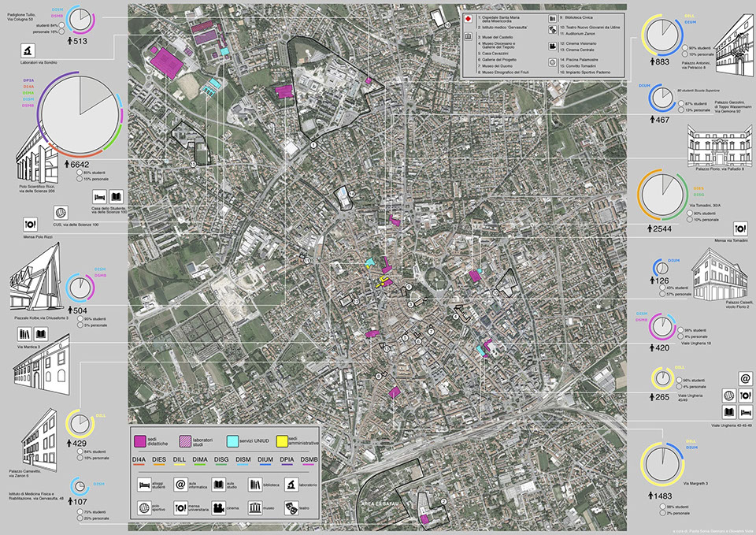Click 'Ospedale Santa Maria della Misericordia' list entry
The image size is (756, 535).
pyautogui.click(x=500, y=20)
